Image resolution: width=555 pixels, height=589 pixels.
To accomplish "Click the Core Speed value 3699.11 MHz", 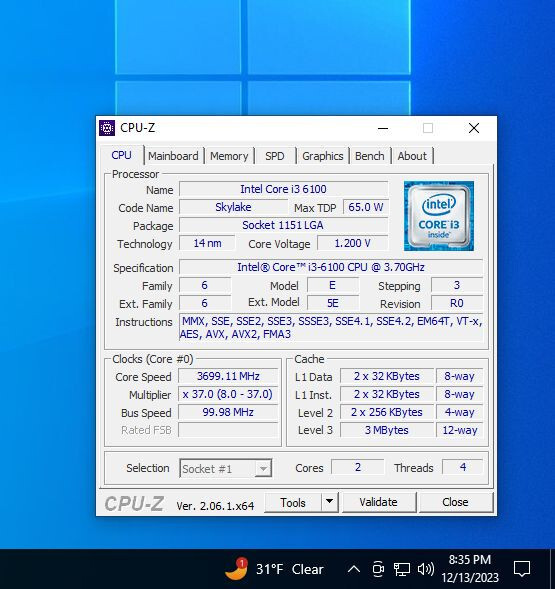I will pos(228,376).
